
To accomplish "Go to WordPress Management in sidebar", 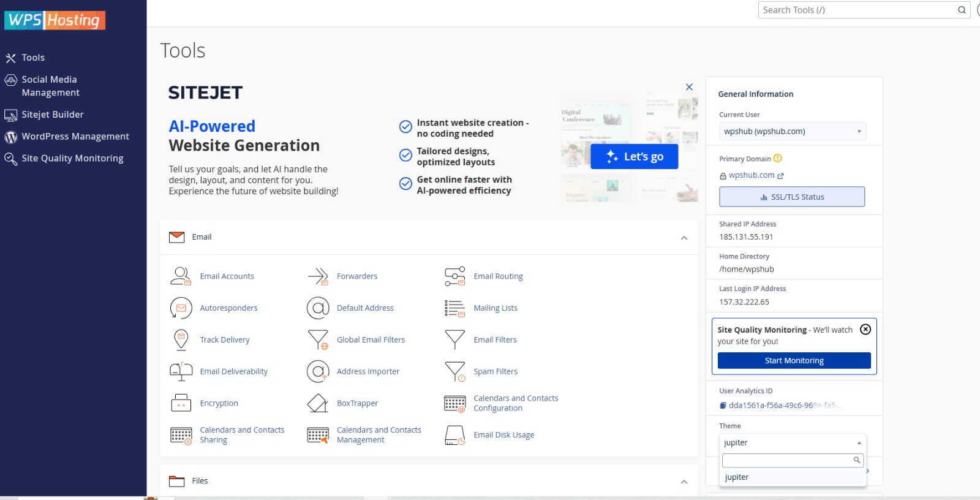I will click(75, 137).
